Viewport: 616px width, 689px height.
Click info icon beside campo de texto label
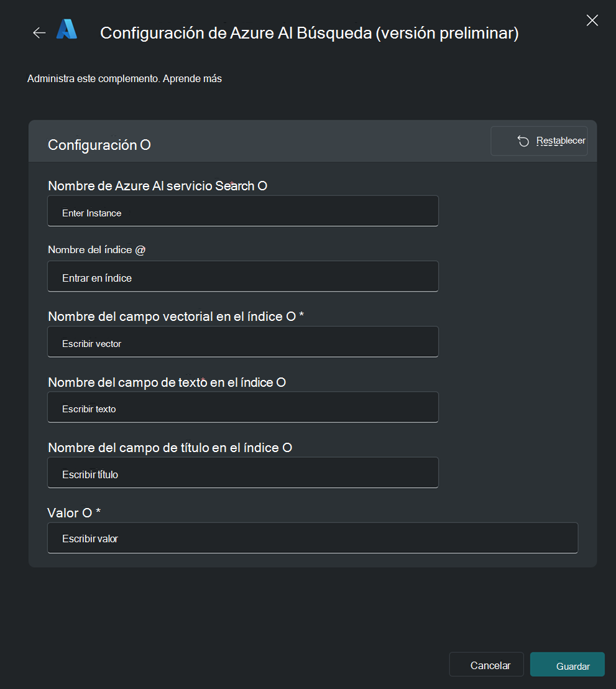click(x=281, y=382)
